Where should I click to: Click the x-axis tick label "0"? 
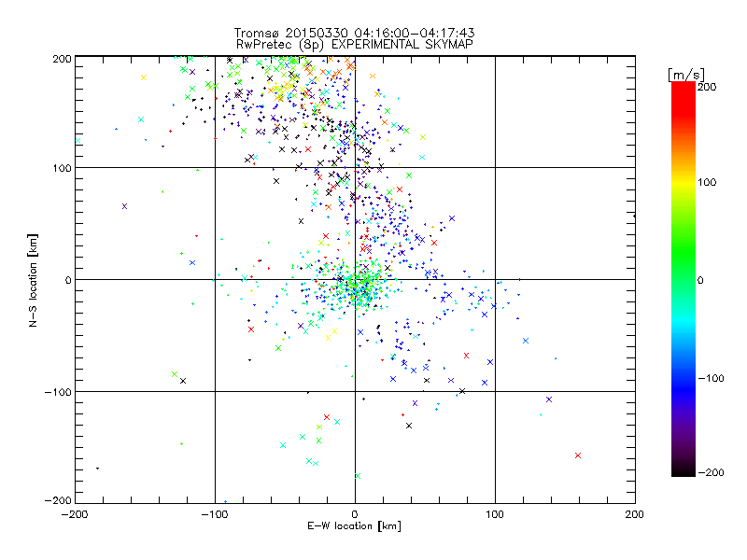click(x=355, y=514)
